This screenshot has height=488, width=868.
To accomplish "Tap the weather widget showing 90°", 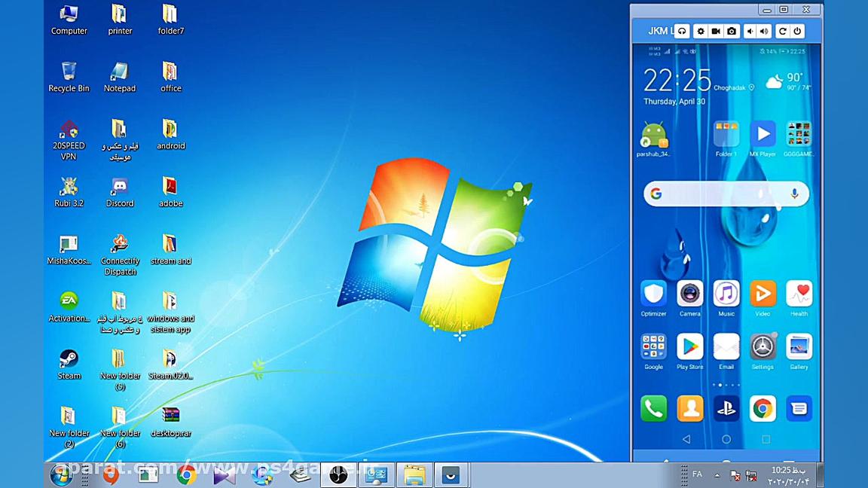I will pos(788,81).
